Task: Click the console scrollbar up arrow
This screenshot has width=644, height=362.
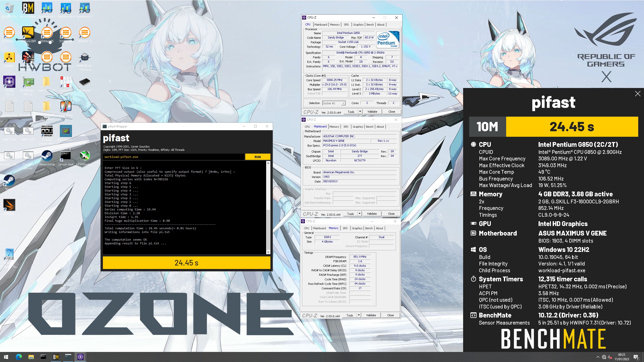Action: coord(268,163)
